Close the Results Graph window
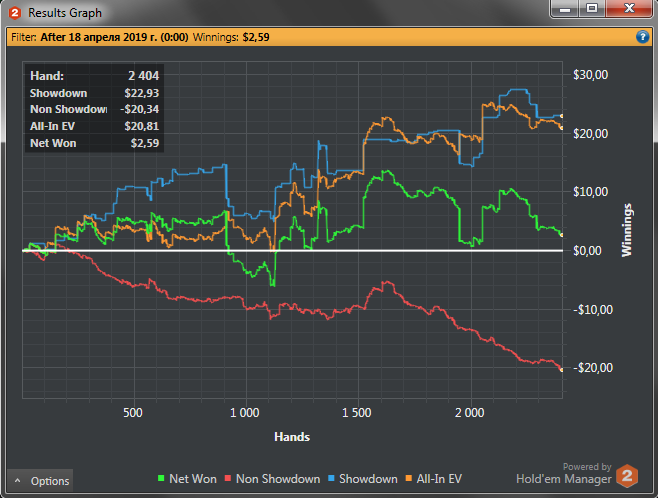The height and width of the screenshot is (498, 658). click(x=629, y=8)
